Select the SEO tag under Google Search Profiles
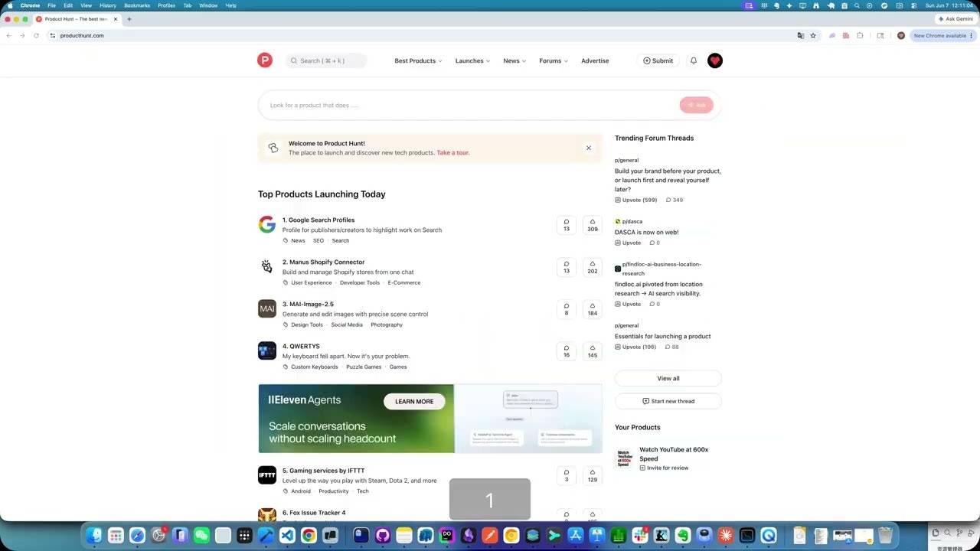This screenshot has width=980, height=551. [318, 240]
